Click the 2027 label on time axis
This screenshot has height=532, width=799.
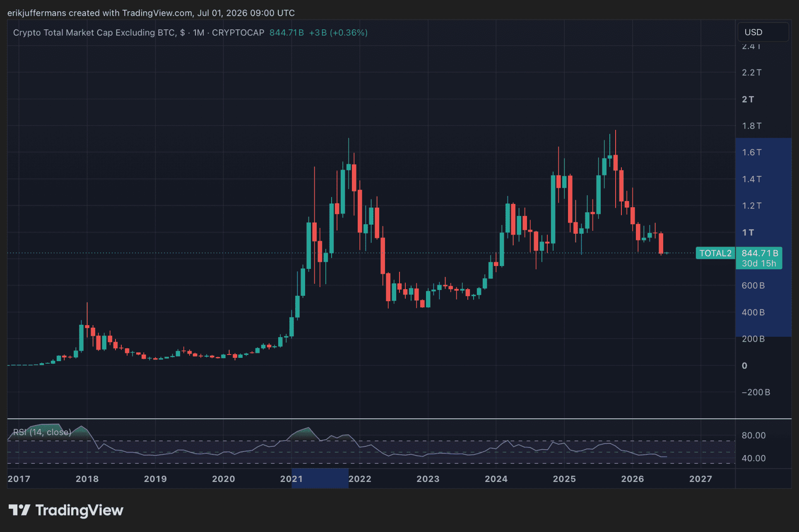[x=700, y=479]
